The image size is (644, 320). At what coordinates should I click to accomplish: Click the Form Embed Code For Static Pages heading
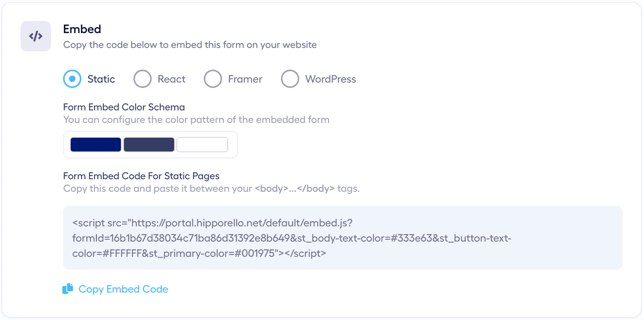tap(141, 176)
